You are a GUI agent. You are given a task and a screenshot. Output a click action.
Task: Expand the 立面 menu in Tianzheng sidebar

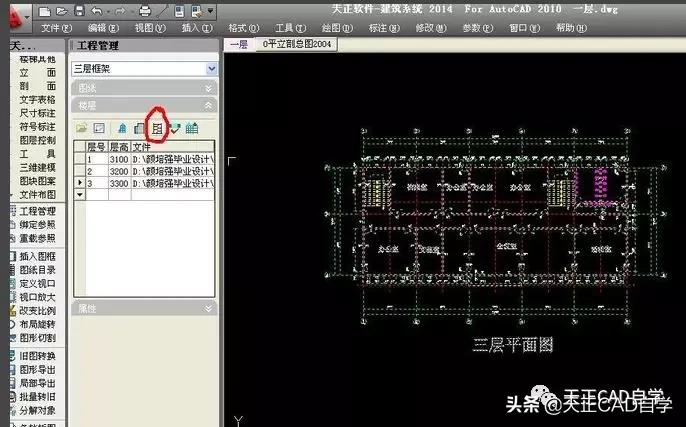tap(38, 73)
